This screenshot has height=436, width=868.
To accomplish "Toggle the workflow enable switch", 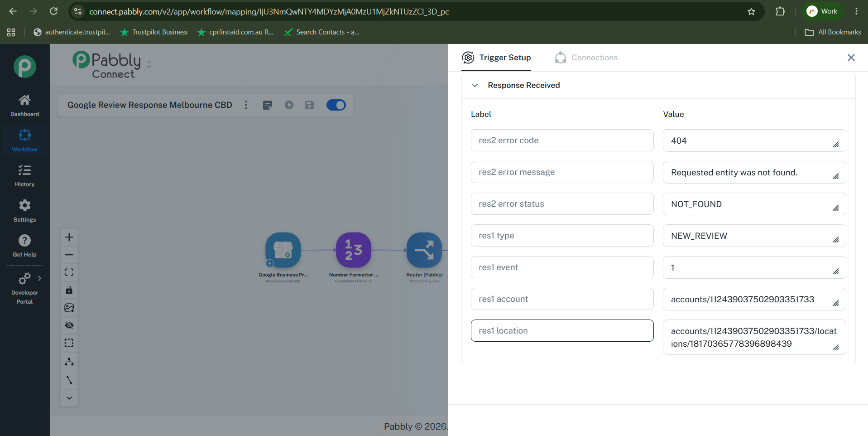I will [x=336, y=105].
